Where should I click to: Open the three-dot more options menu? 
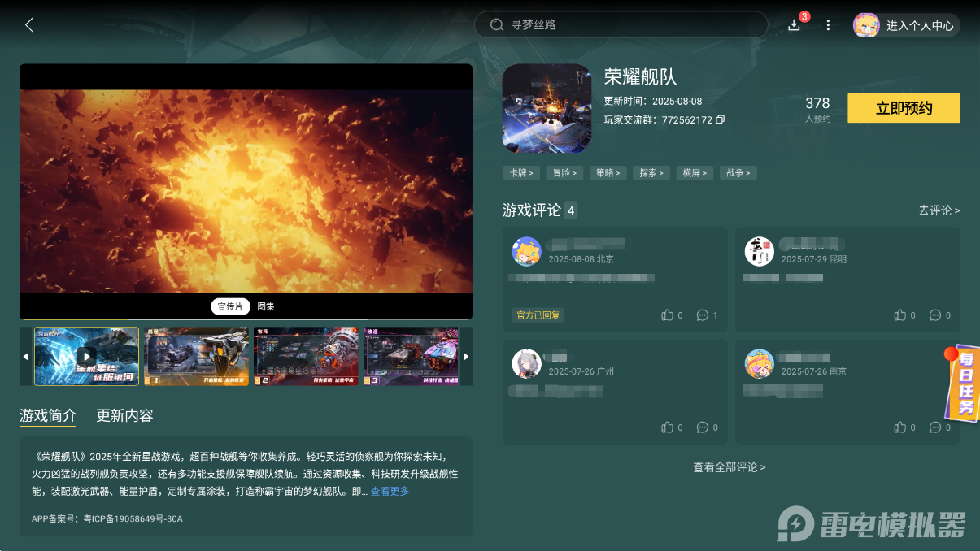(828, 25)
